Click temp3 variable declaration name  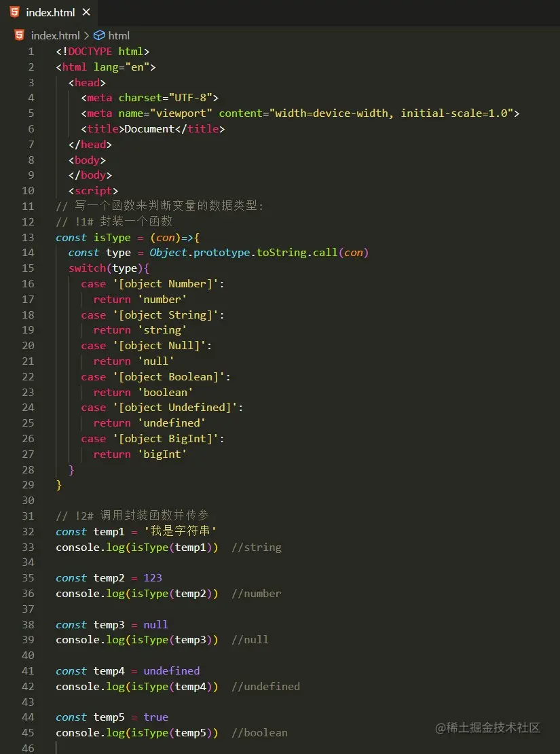click(x=109, y=625)
